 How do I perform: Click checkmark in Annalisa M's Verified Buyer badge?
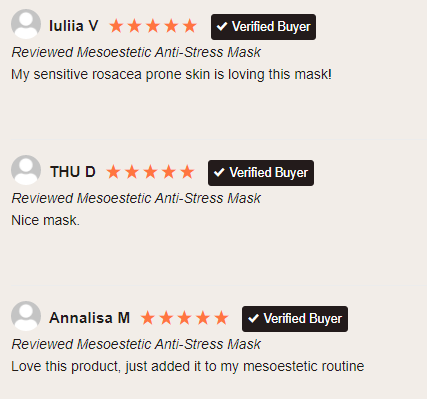253,318
